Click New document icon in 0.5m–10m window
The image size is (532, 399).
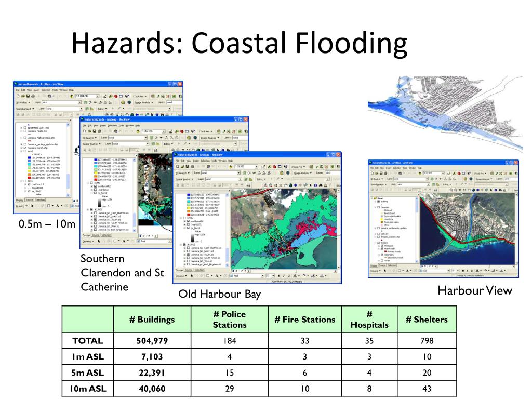(18, 96)
